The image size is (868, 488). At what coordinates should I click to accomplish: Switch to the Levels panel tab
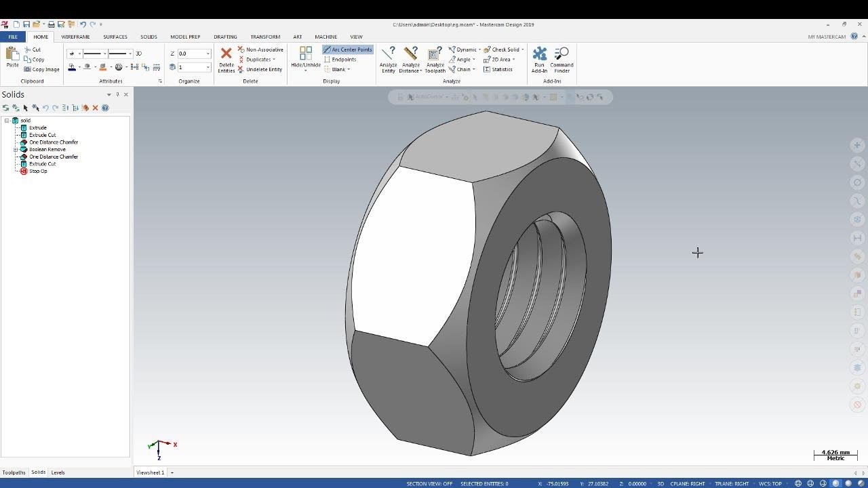(x=58, y=472)
